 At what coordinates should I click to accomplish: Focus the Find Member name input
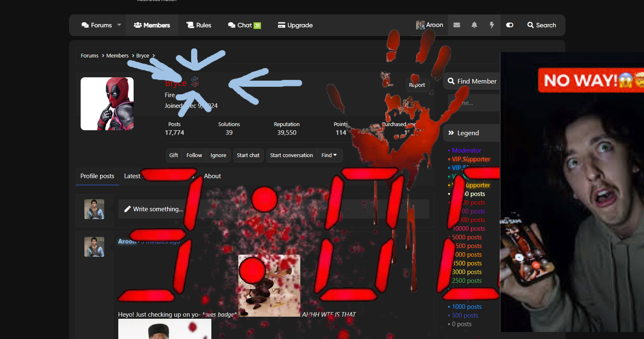pos(474,103)
